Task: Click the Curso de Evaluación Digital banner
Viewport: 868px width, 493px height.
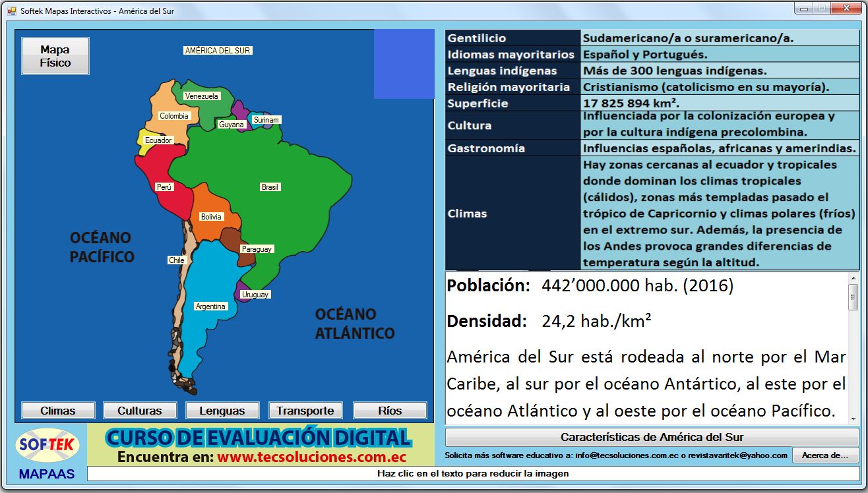Action: [x=261, y=445]
